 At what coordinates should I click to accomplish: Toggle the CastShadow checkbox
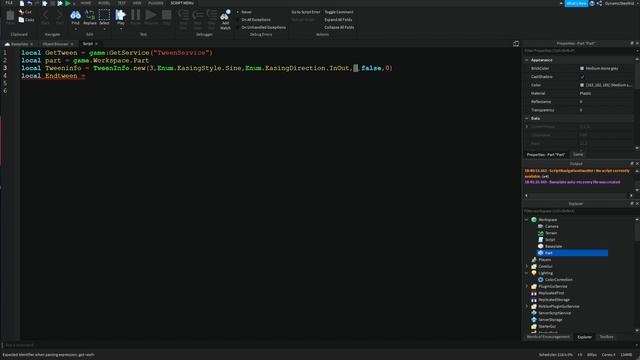click(582, 77)
